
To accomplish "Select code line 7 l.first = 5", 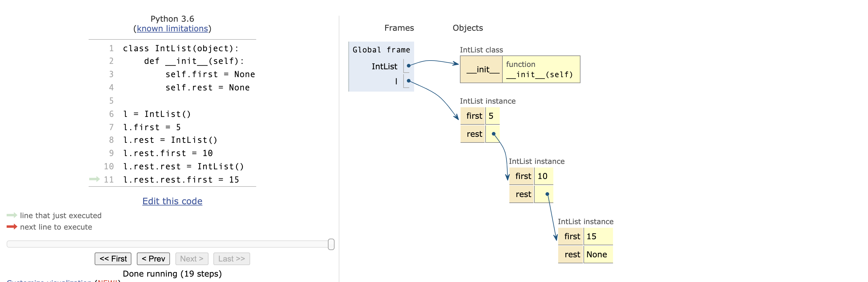I will pos(152,127).
